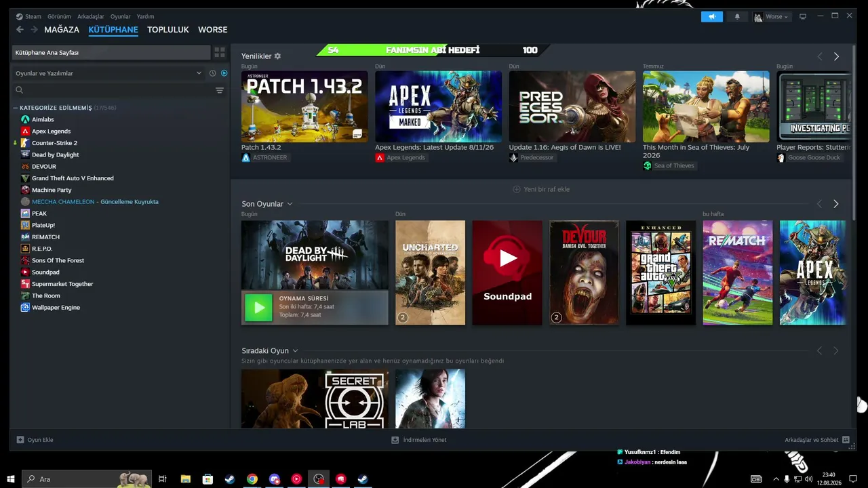Image resolution: width=868 pixels, height=488 pixels.
Task: Switch to the MAĞAZA tab
Action: 62,30
